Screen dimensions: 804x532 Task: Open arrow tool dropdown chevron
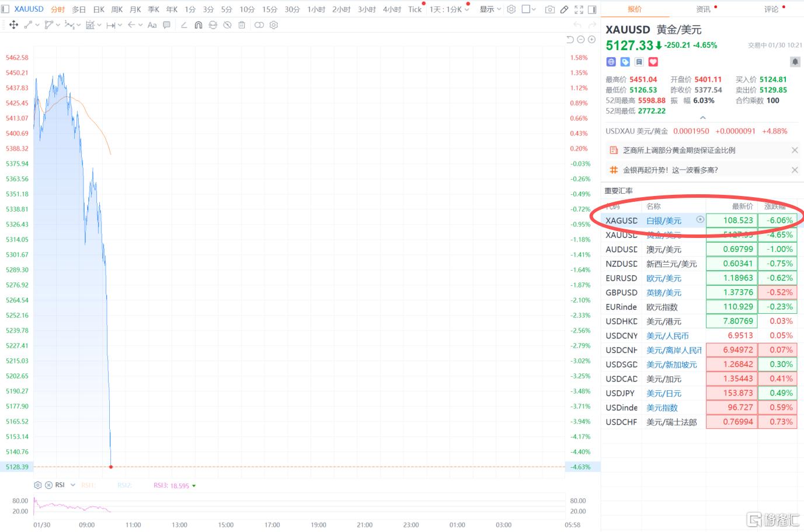(141, 25)
